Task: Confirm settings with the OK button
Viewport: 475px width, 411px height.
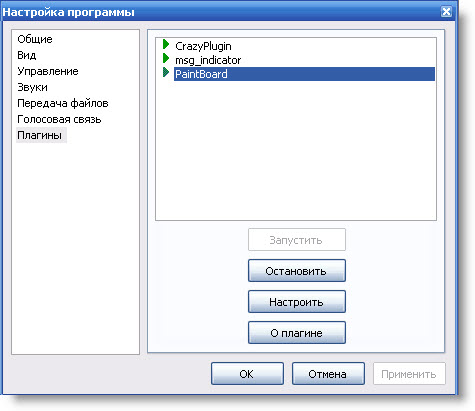Action: pos(247,374)
